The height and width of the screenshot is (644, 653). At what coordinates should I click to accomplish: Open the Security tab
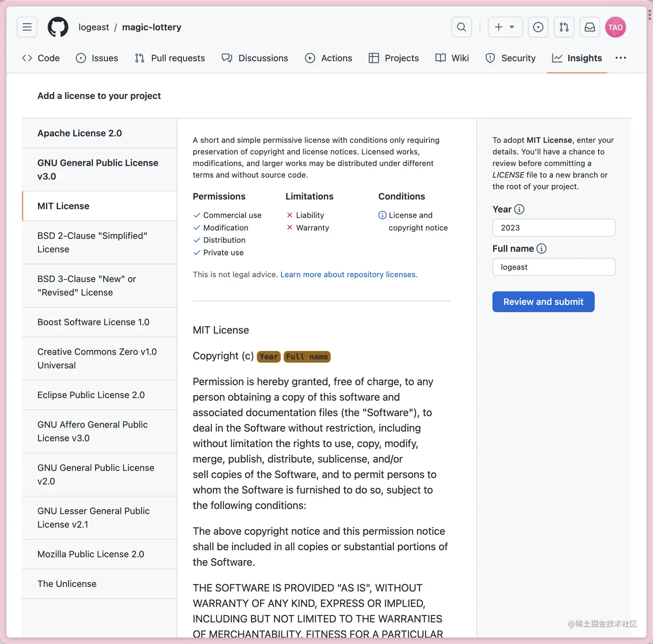tap(510, 58)
